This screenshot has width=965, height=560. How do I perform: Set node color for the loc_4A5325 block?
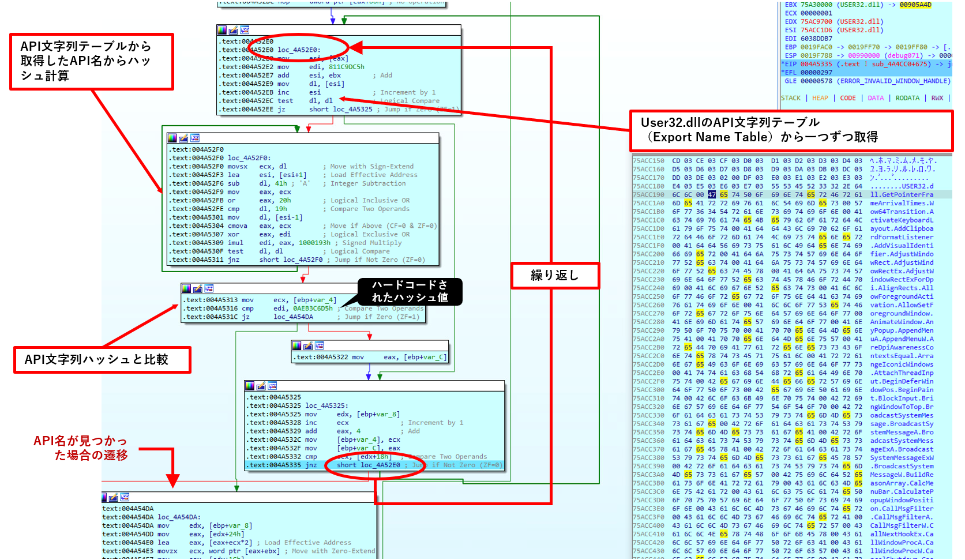click(250, 386)
